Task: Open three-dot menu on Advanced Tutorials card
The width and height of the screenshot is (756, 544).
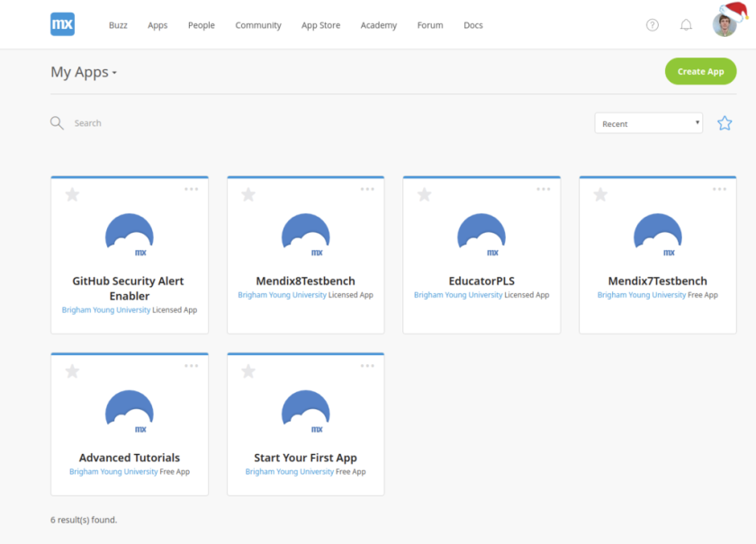Action: [x=192, y=366]
